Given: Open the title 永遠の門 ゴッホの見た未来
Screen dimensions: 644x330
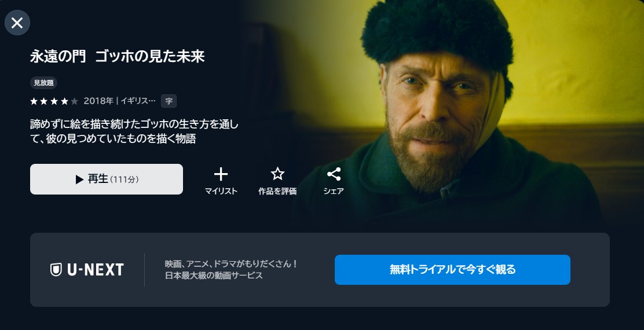Looking at the screenshot, I should 118,56.
